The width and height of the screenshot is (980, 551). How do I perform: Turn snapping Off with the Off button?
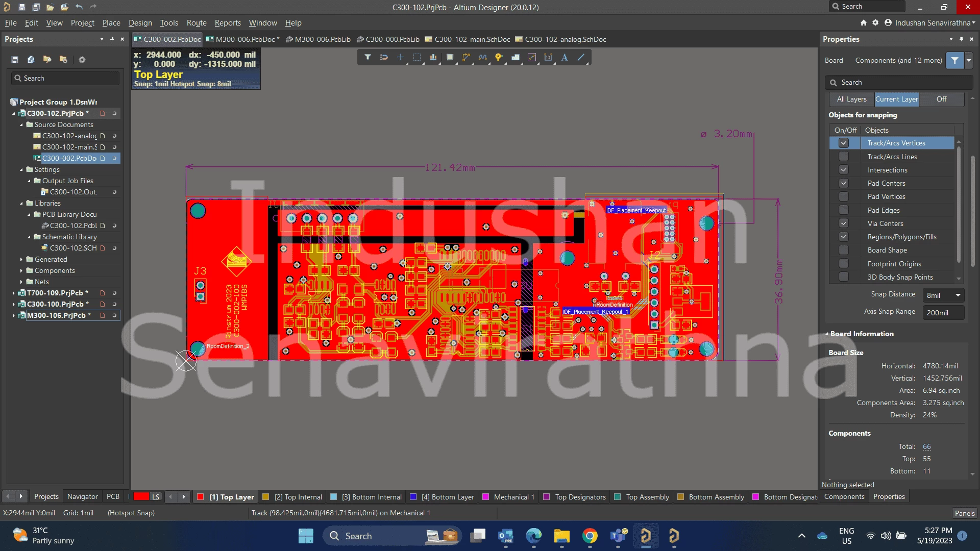(941, 99)
